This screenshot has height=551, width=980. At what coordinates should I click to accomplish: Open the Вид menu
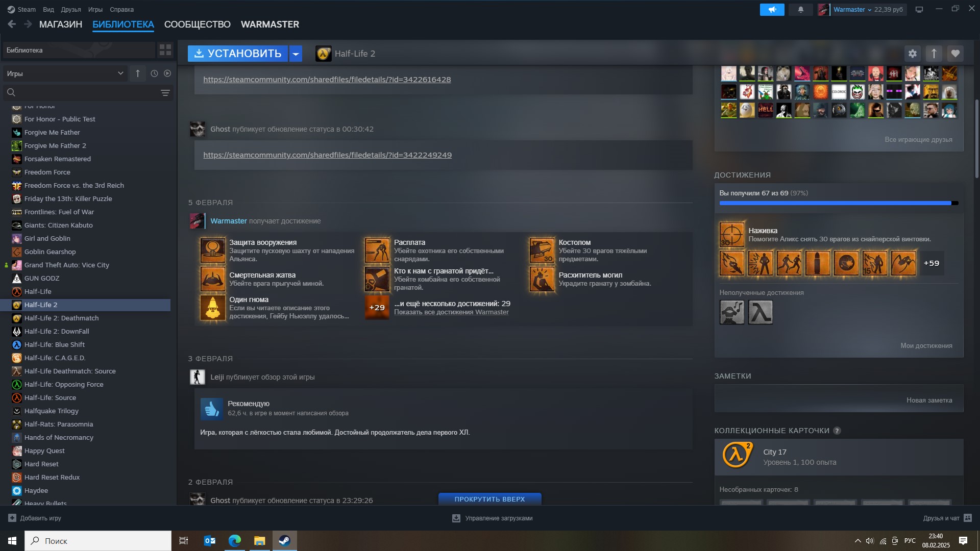pos(48,10)
